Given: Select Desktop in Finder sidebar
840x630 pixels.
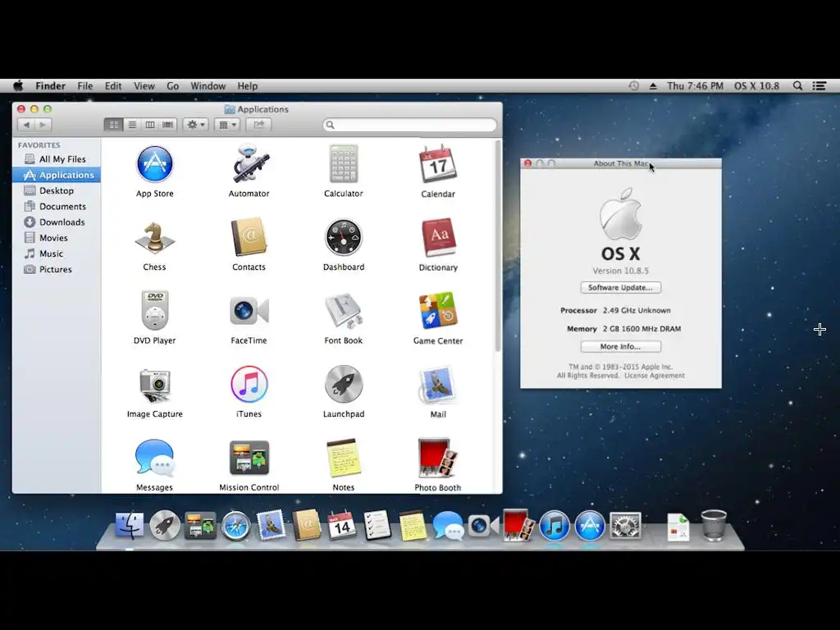Looking at the screenshot, I should coord(56,190).
